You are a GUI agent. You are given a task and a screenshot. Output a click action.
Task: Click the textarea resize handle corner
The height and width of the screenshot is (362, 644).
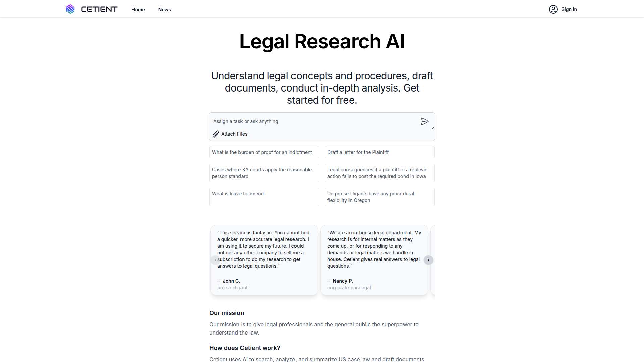[433, 128]
